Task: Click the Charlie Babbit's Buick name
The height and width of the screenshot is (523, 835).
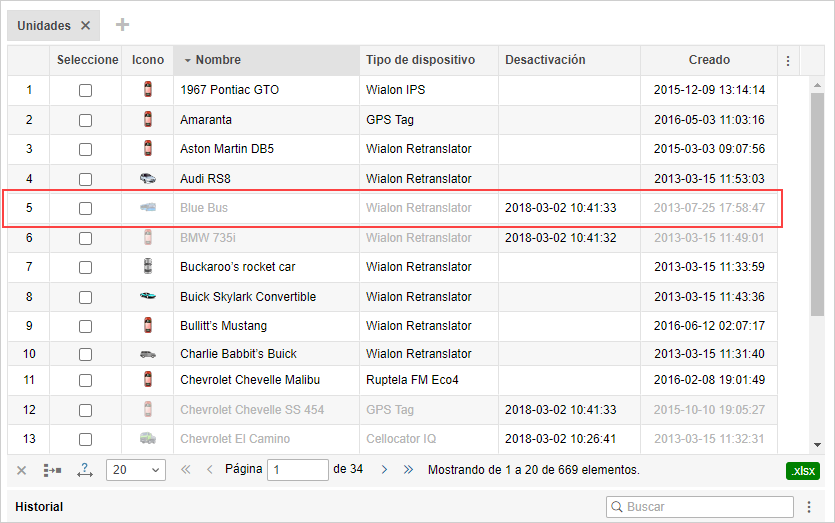Action: click(x=238, y=354)
